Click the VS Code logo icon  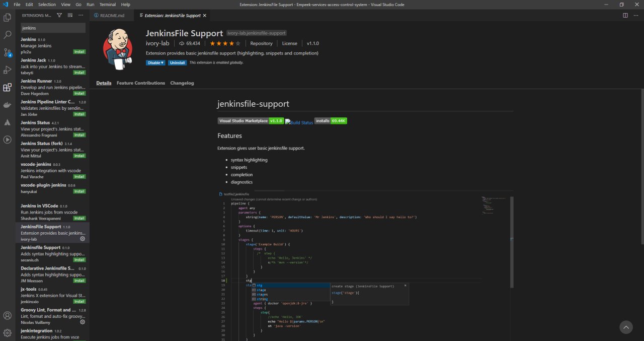point(6,5)
